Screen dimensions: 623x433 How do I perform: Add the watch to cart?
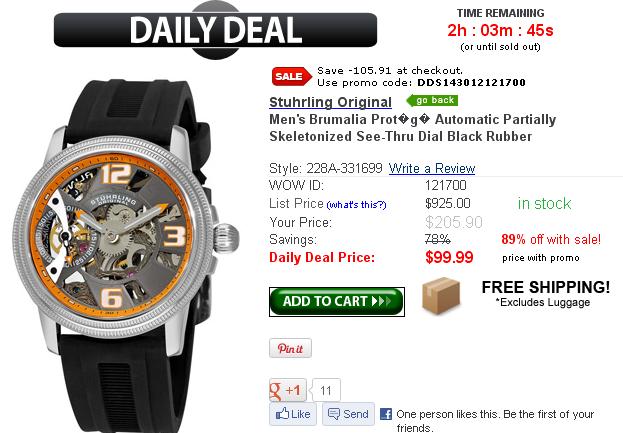pyautogui.click(x=337, y=302)
